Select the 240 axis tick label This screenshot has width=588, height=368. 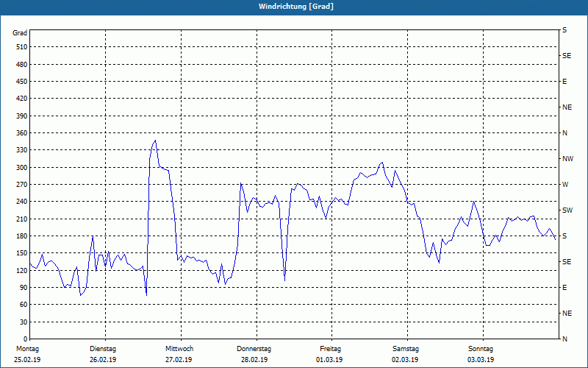[21, 202]
